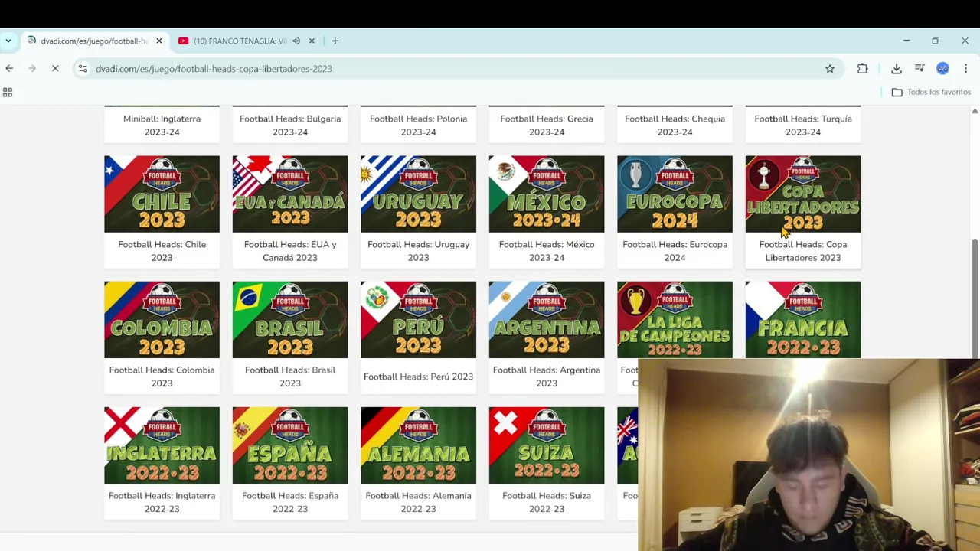Open the Uruguay 2023 game thumbnail
Image resolution: width=980 pixels, height=551 pixels.
[418, 194]
